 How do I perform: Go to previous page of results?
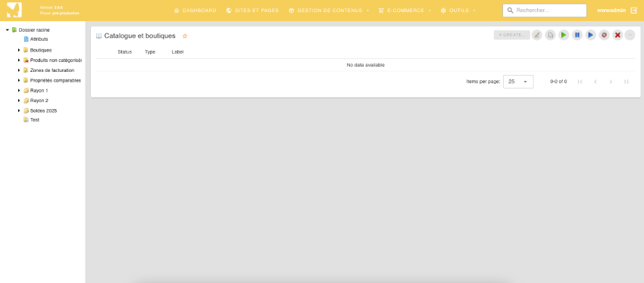point(595,82)
